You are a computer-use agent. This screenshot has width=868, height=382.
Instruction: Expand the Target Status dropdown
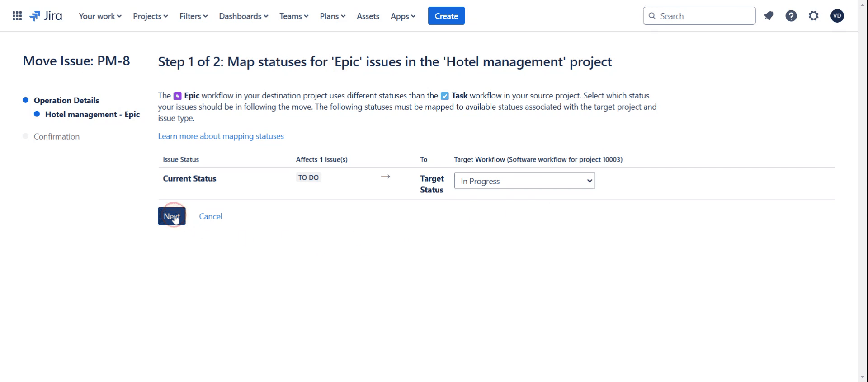pyautogui.click(x=524, y=181)
